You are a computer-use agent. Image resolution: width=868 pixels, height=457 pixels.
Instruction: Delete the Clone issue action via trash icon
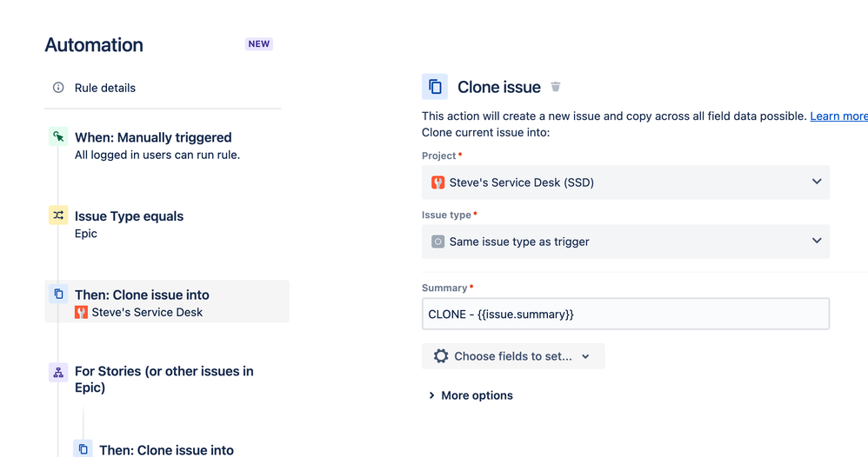click(556, 87)
